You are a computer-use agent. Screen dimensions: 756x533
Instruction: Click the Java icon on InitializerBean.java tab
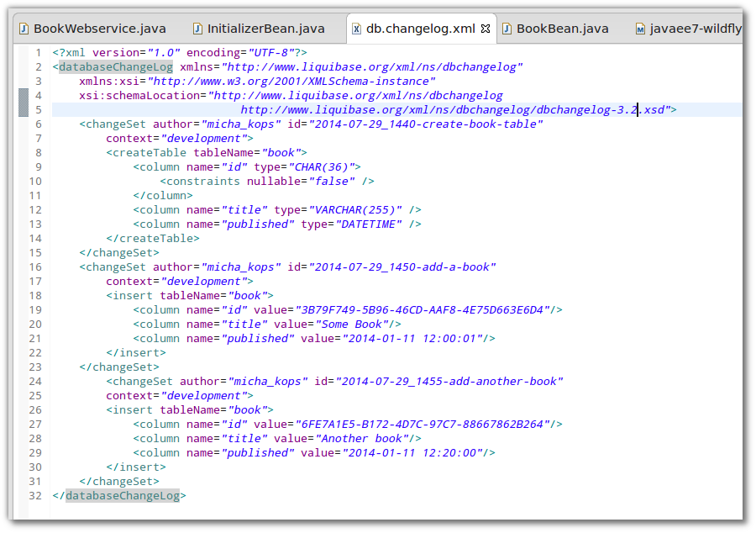coord(199,28)
